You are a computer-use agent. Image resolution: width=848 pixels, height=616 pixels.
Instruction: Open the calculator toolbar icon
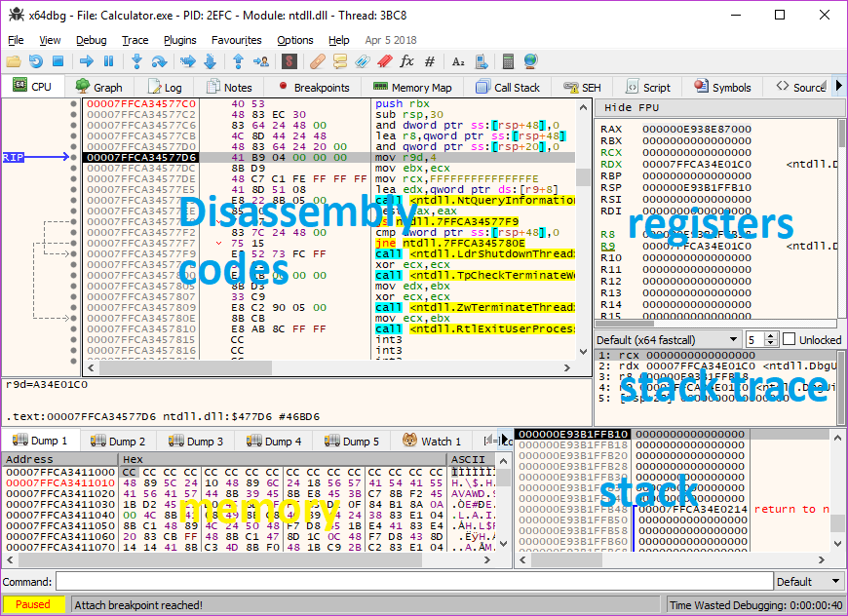(x=508, y=61)
